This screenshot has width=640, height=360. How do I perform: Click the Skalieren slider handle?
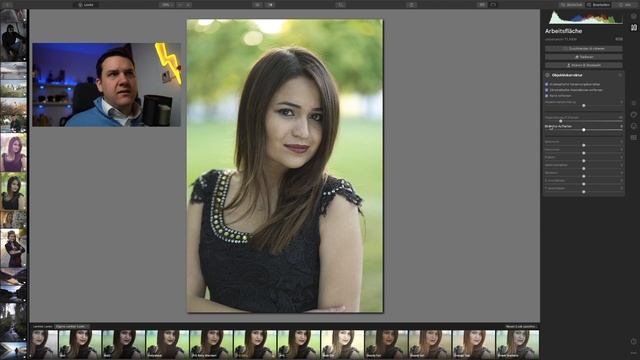click(x=584, y=176)
